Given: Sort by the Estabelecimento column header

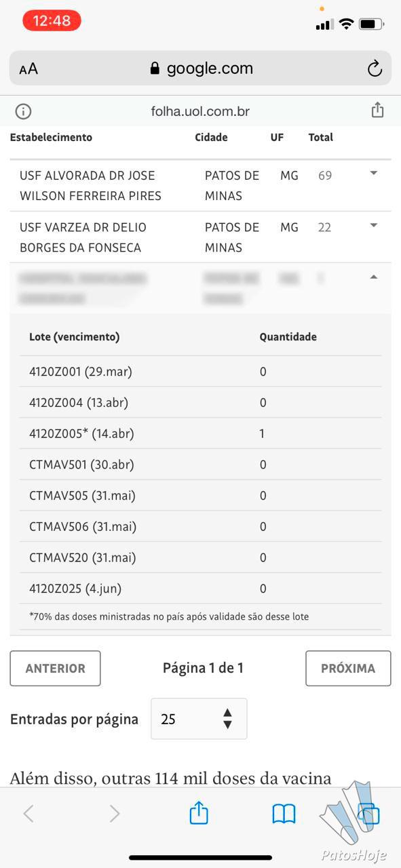Looking at the screenshot, I should (51, 137).
